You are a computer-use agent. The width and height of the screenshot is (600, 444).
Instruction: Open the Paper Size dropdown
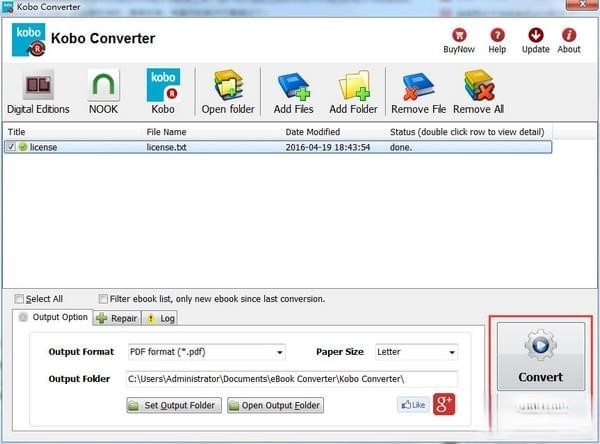(x=416, y=352)
